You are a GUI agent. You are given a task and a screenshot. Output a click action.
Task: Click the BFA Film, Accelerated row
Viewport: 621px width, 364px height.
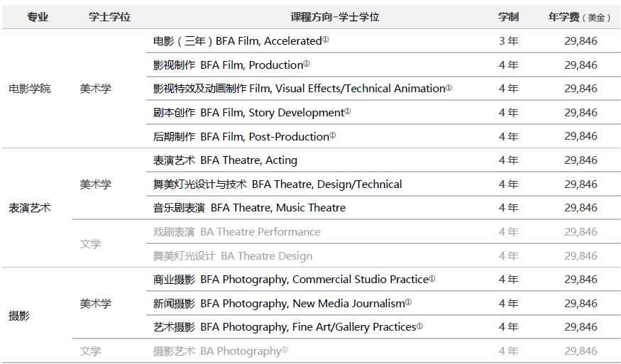(x=383, y=40)
